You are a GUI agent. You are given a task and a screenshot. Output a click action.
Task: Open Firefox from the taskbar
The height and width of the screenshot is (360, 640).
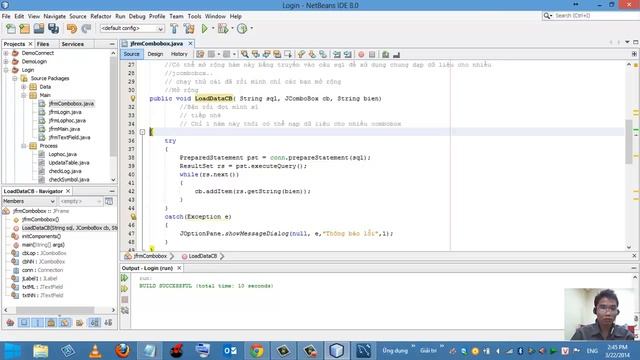(122, 351)
